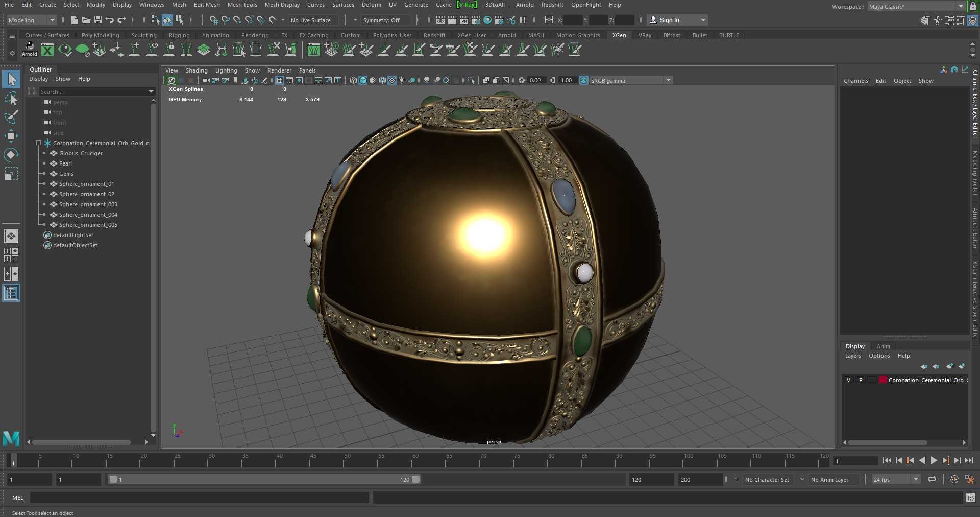Screen dimensions: 980x517
Task: Select the arrow Select tool in toolbox
Action: pyautogui.click(x=11, y=79)
